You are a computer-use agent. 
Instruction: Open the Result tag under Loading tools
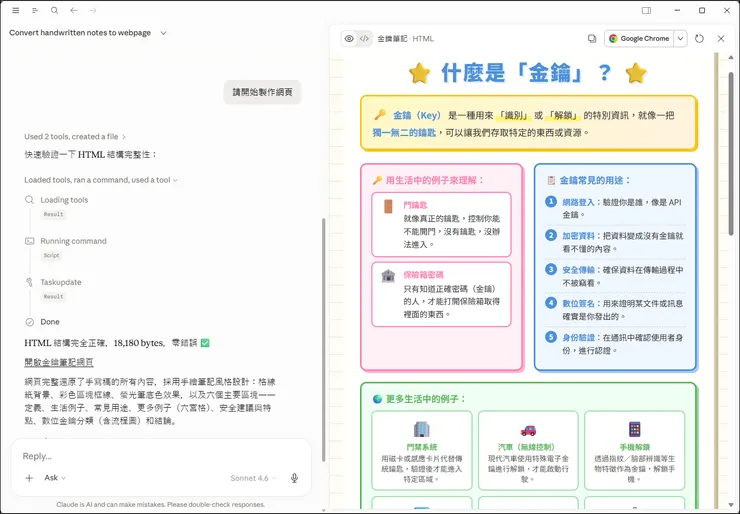click(x=53, y=214)
